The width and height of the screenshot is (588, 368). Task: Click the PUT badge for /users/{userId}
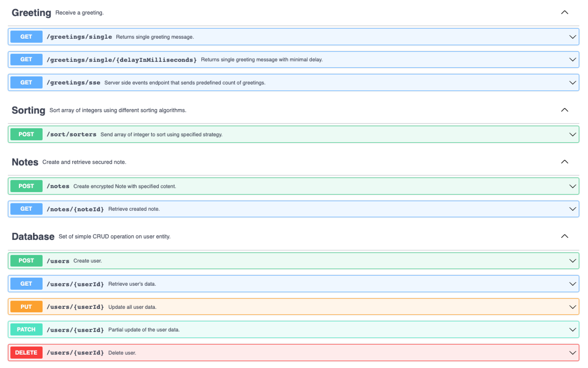coord(26,307)
